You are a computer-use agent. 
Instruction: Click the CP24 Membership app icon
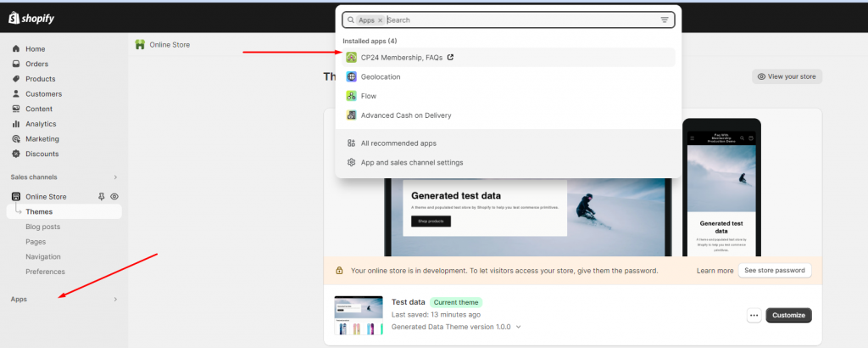pos(351,57)
